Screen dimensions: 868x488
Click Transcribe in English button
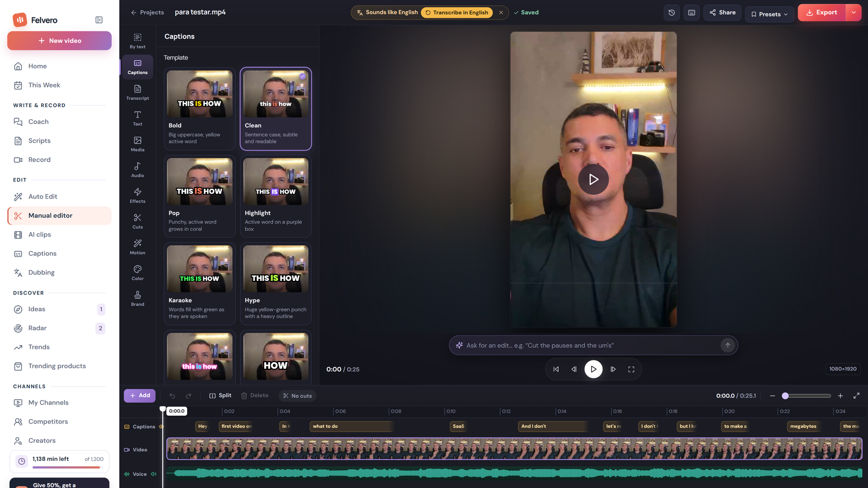(457, 12)
